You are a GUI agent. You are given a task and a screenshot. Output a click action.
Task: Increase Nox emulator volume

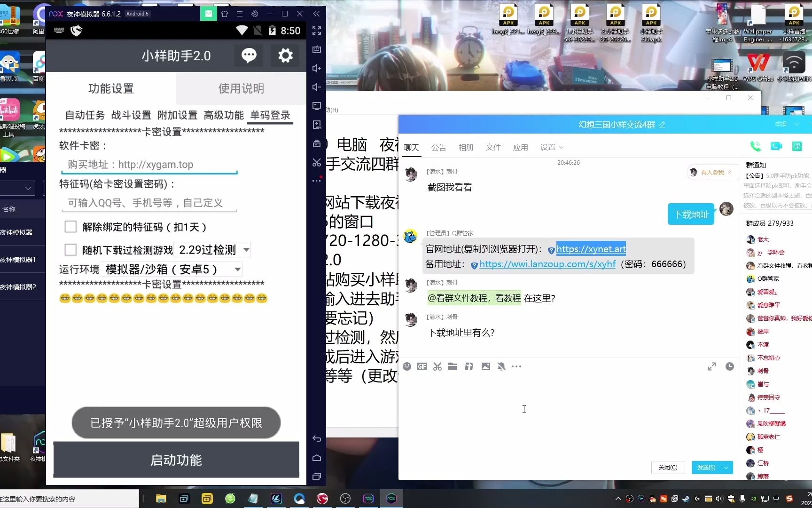(317, 68)
